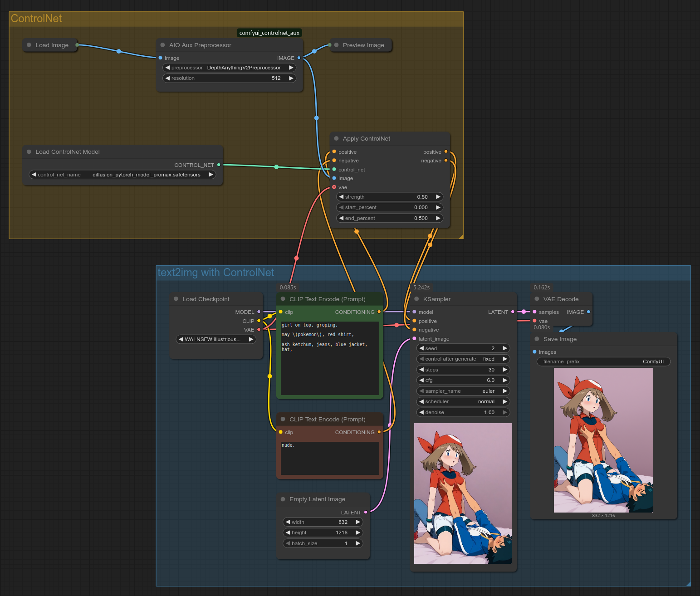
Task: Click the filename_prefix ComfyUI field
Action: pyautogui.click(x=603, y=362)
